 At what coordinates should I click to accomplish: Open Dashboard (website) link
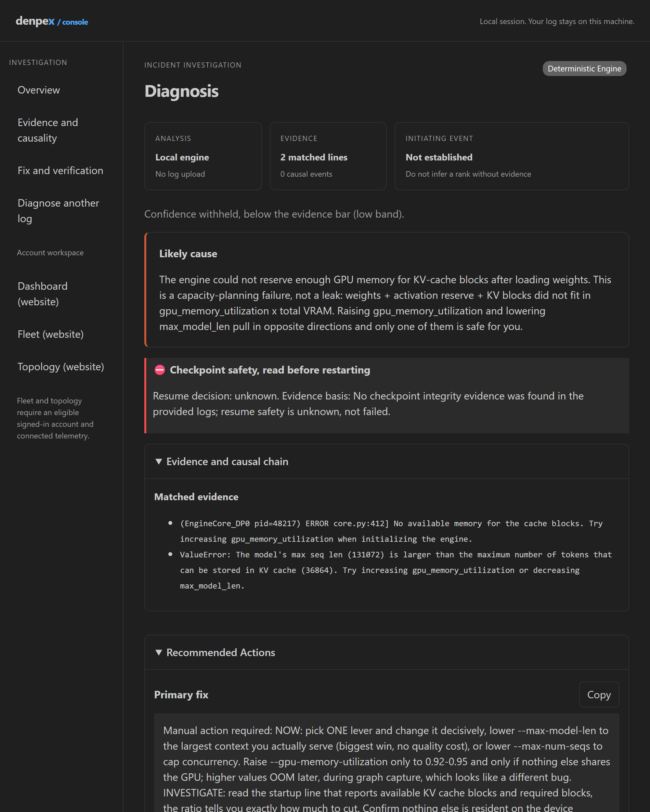coord(43,294)
